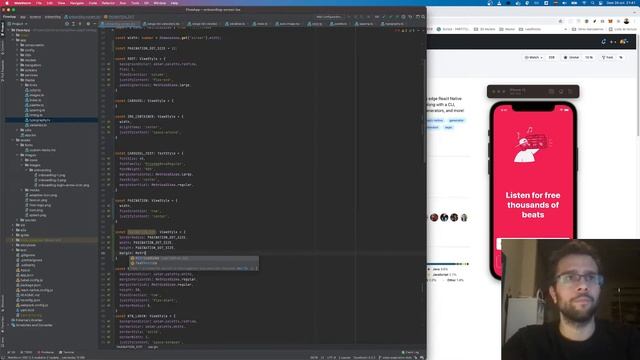Hide the Project tool window

click(94, 24)
